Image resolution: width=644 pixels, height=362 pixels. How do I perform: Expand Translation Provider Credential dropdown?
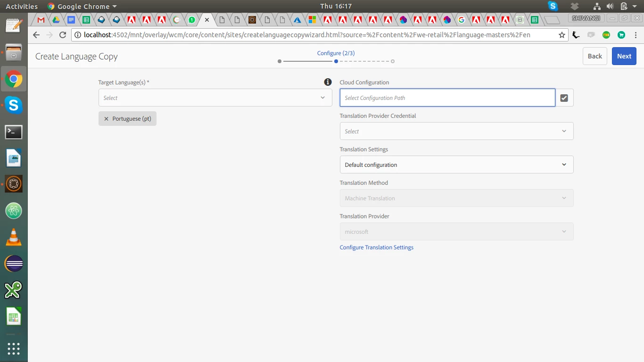coord(456,131)
